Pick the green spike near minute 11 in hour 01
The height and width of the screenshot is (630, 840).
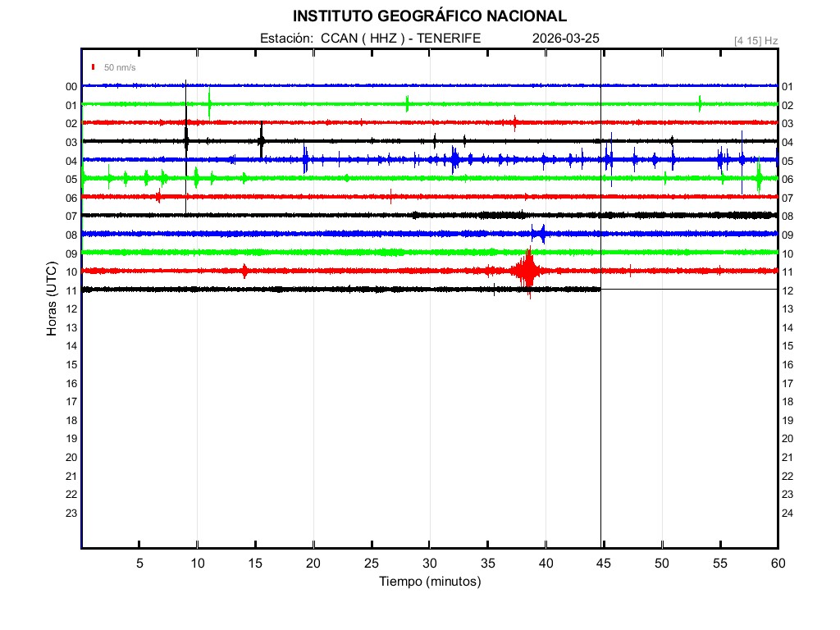pyautogui.click(x=210, y=103)
